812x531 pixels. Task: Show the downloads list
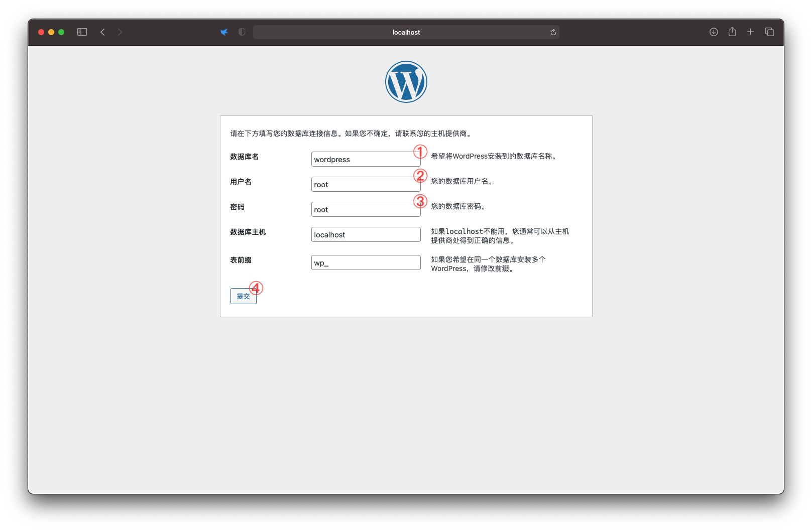coord(713,32)
